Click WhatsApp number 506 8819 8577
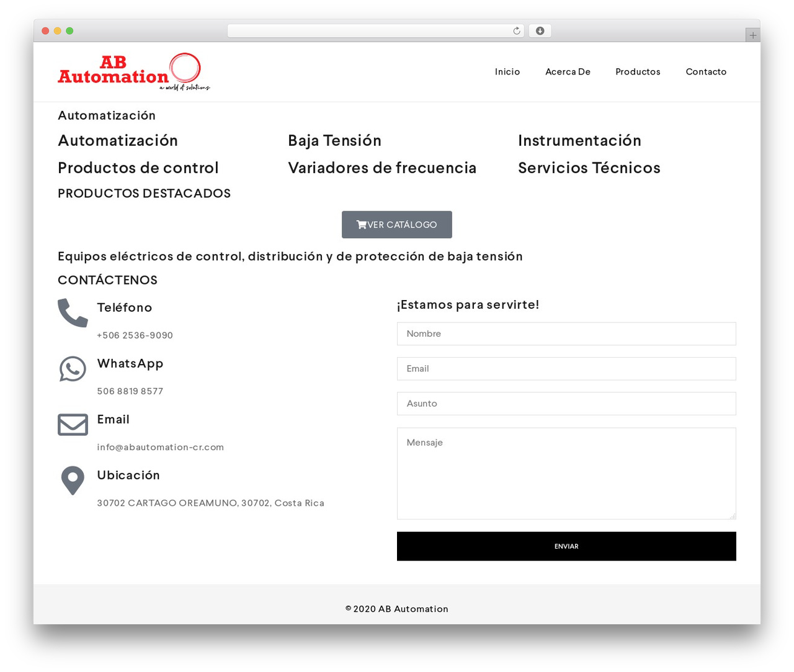The image size is (794, 672). coord(130,391)
